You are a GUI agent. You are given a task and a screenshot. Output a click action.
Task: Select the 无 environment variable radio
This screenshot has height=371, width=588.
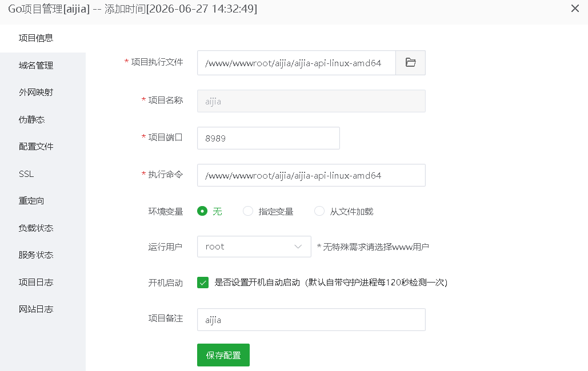tap(202, 211)
